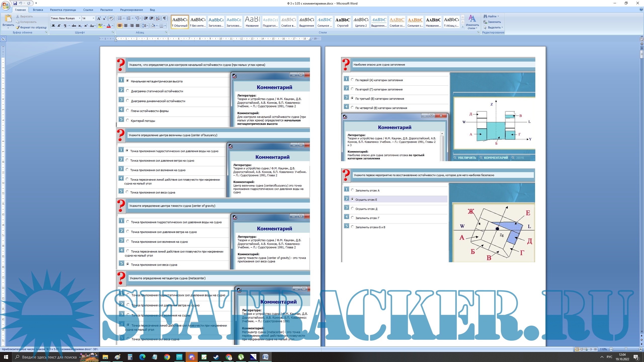Sort text with the А-Я sort icon
This screenshot has height=362, width=644.
pos(158,18)
